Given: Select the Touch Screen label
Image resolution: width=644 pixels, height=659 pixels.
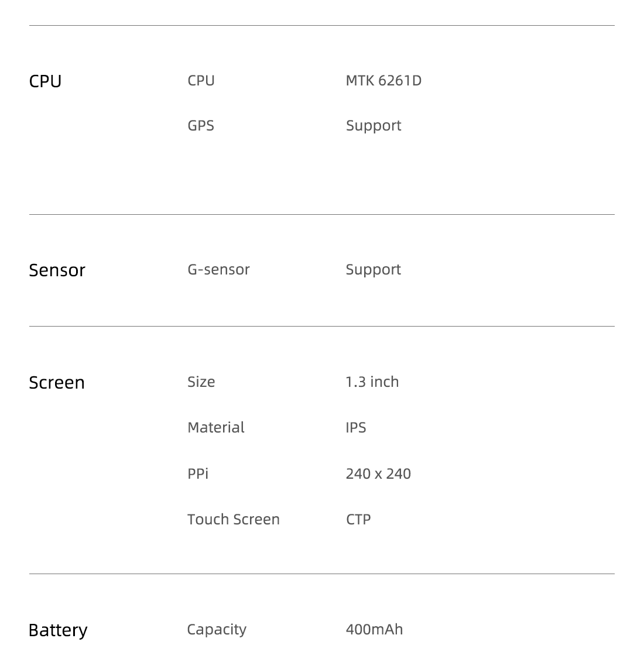Looking at the screenshot, I should [x=233, y=520].
